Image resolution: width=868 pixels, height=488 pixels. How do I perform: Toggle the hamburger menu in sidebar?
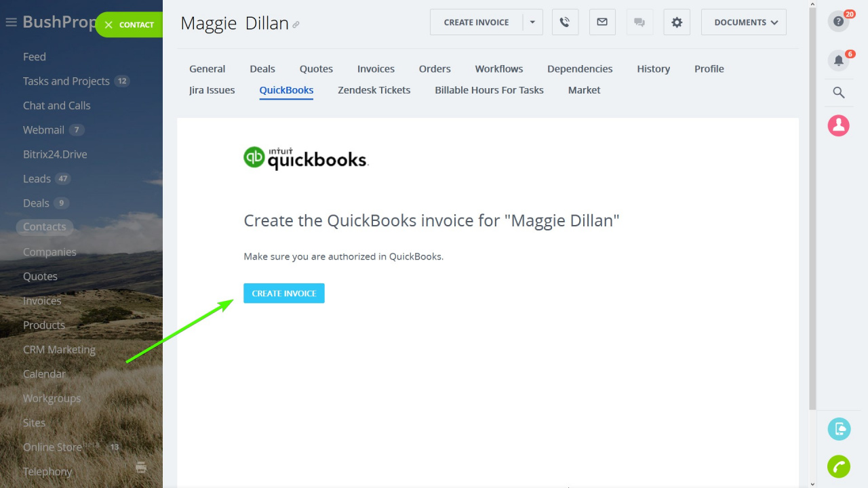11,22
